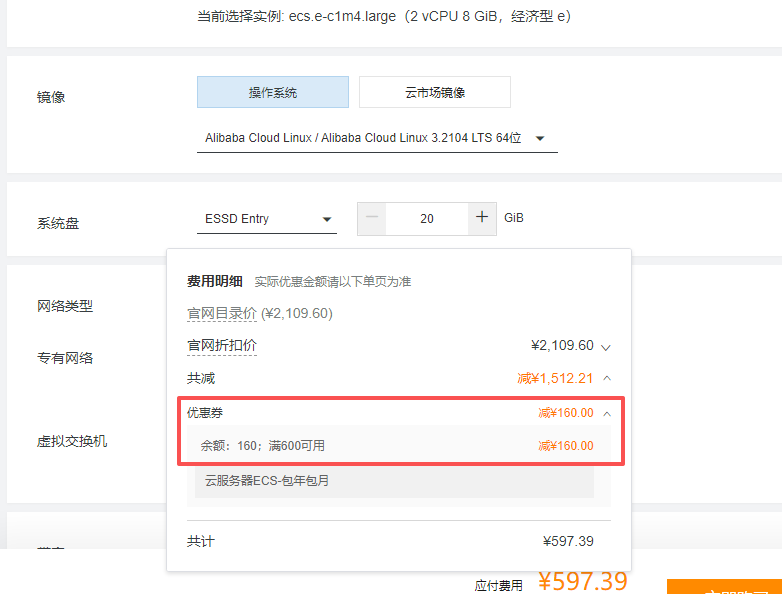This screenshot has height=594, width=782.
Task: Switch to the 云市场镜像 tab
Action: point(435,92)
